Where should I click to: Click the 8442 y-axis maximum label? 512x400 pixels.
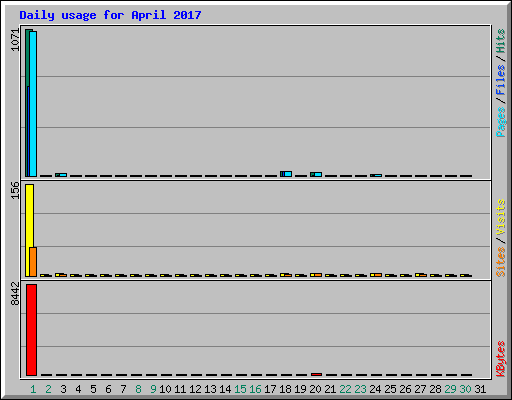coord(15,294)
